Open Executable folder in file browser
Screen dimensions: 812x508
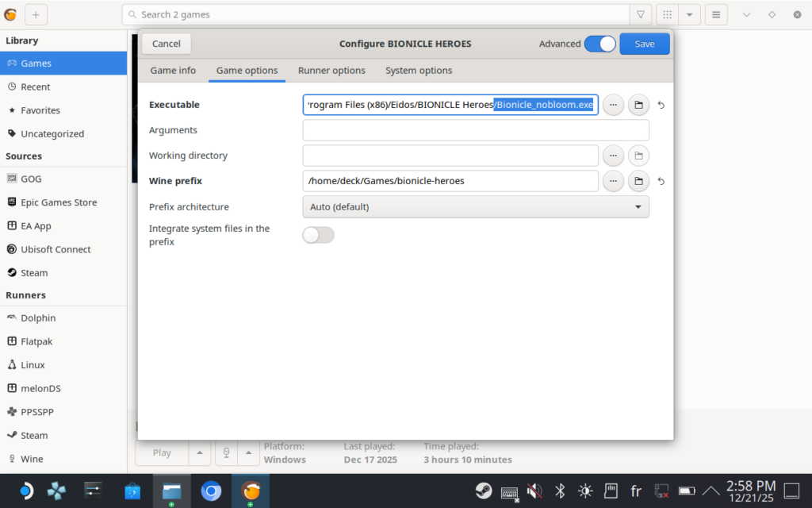[x=638, y=105]
